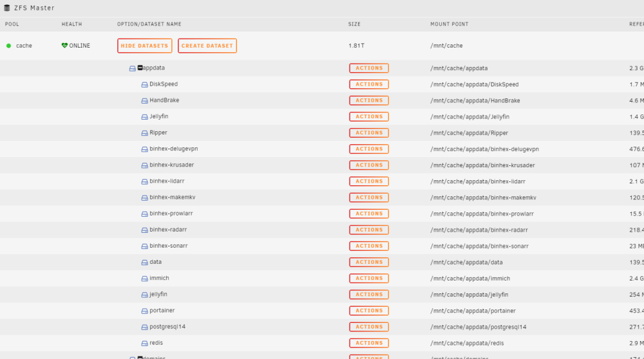Open Actions menu for binhex-krusader
The width and height of the screenshot is (644, 359).
369,165
